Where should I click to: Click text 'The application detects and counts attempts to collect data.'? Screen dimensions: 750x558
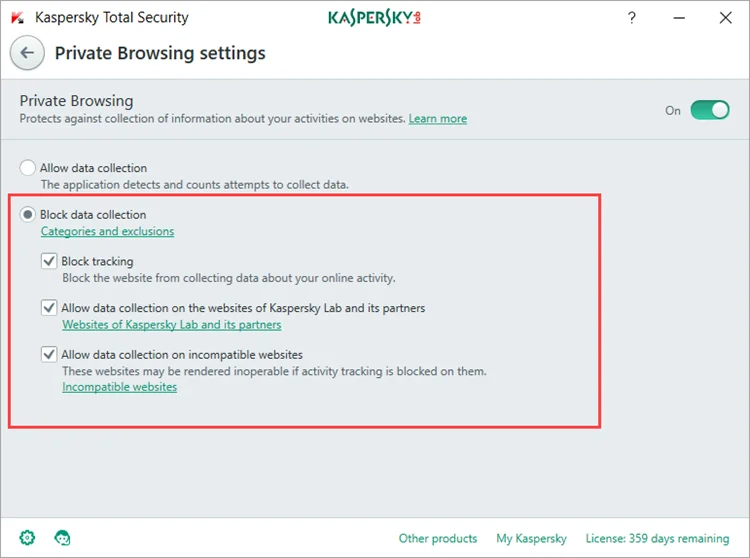195,185
